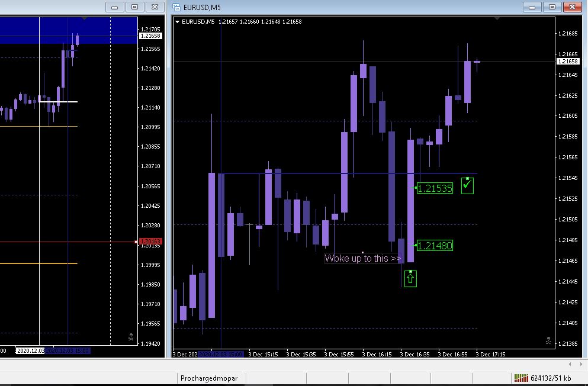The image size is (588, 386).
Task: Click the 3 Dec 17:15 time axis label
Action: [x=490, y=354]
